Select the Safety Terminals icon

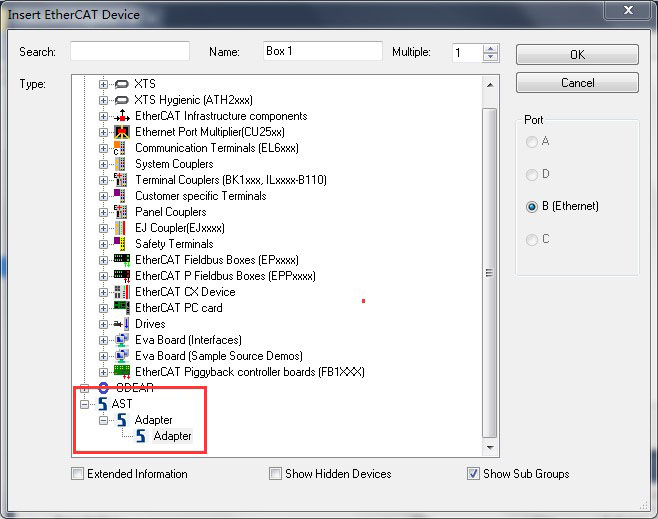click(120, 244)
